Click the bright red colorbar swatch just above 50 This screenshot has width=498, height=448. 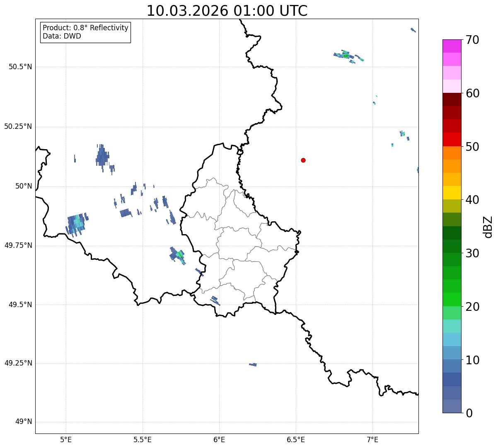coord(452,139)
